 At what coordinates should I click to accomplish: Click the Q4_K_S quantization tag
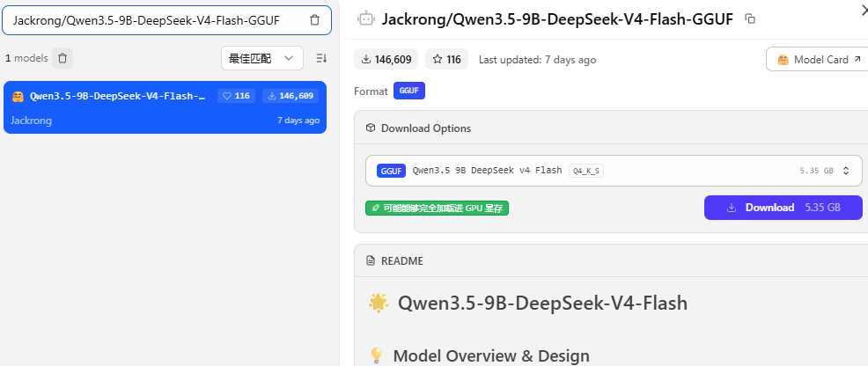pyautogui.click(x=586, y=171)
